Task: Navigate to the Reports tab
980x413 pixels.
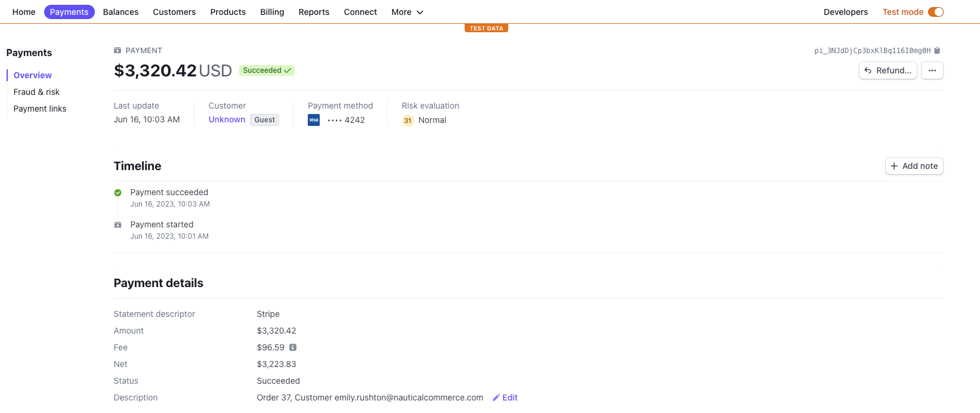Action: (x=314, y=12)
